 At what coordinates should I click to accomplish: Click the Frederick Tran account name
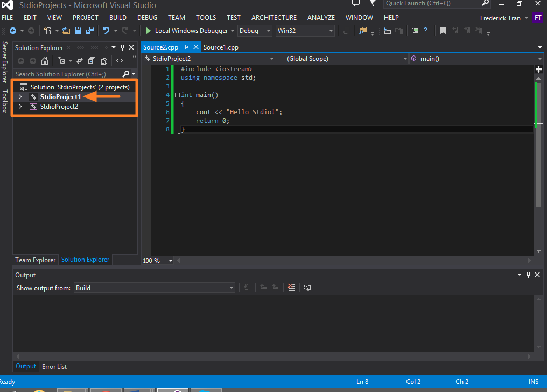point(500,18)
